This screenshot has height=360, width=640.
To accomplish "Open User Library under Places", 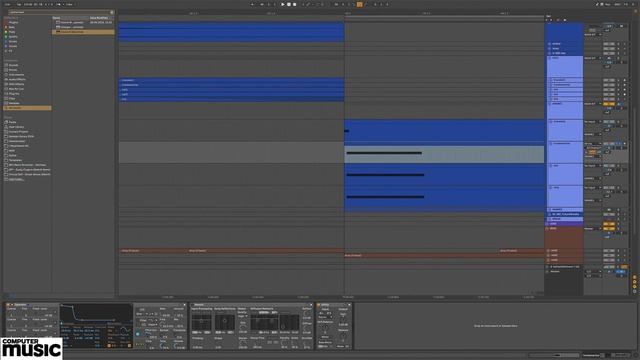I will click(17, 127).
